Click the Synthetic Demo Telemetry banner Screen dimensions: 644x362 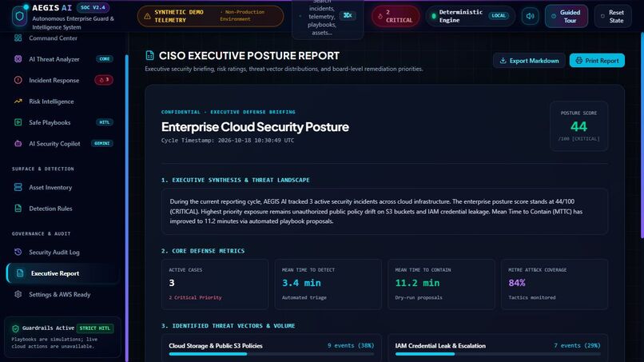[x=210, y=17]
